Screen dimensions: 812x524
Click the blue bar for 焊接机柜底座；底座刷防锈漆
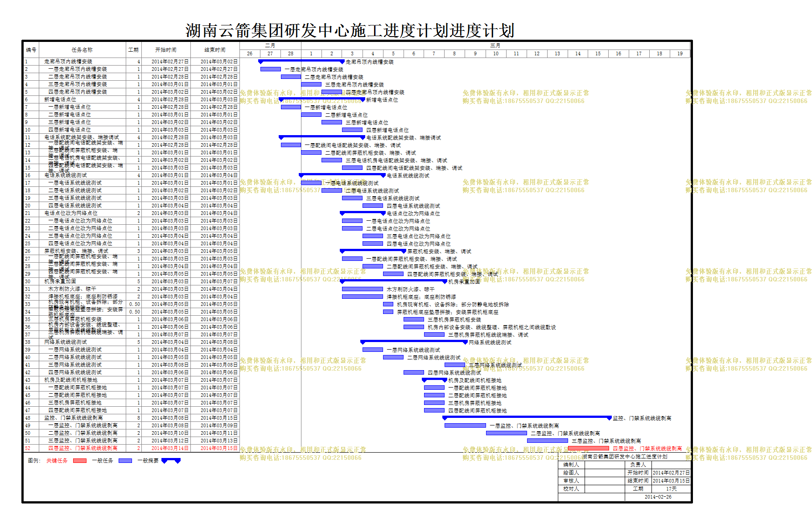(x=363, y=297)
